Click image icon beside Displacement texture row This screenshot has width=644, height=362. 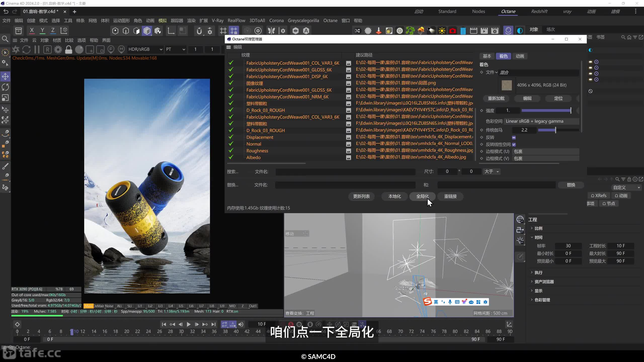pyautogui.click(x=348, y=137)
